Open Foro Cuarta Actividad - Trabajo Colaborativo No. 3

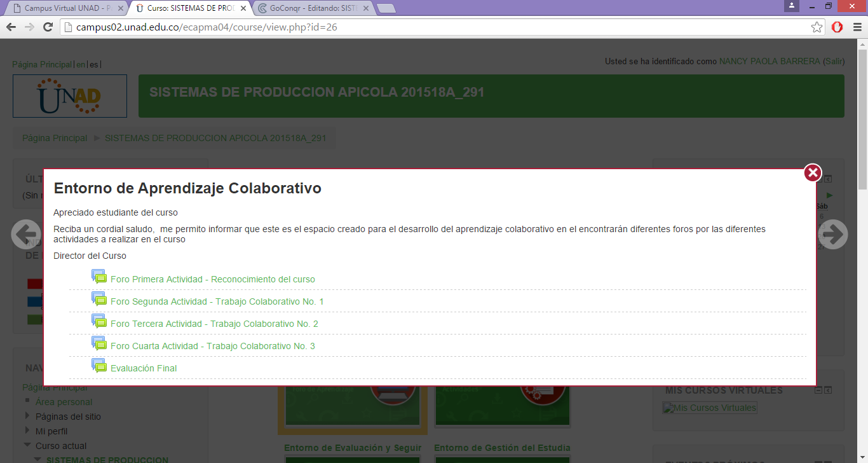(x=212, y=346)
